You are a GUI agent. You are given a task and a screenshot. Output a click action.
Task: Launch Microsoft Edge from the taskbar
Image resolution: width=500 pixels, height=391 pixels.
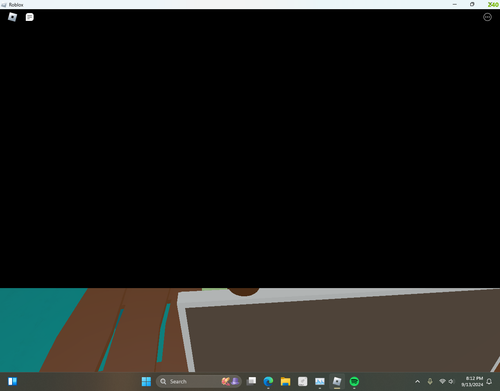point(268,381)
